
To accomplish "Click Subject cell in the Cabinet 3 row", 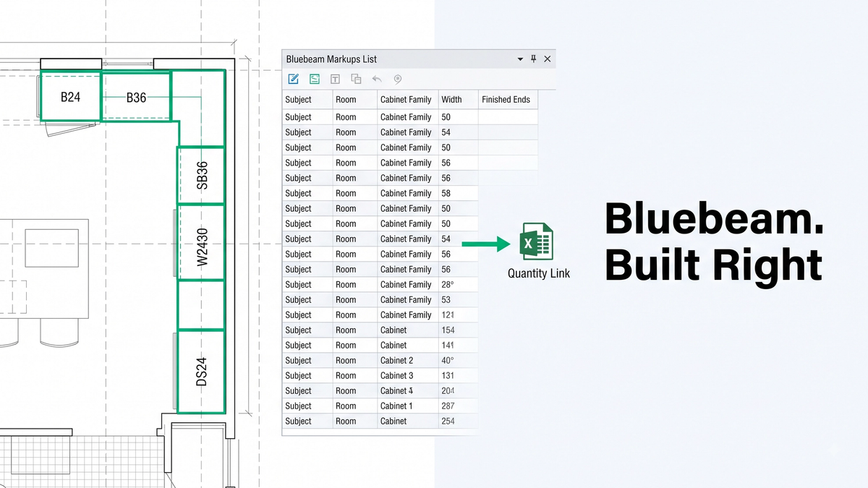I will [x=307, y=376].
